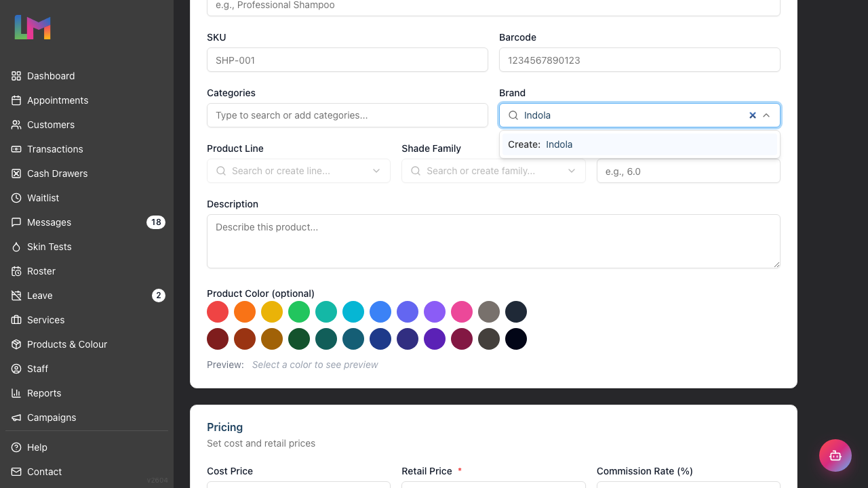This screenshot has width=868, height=488.
Task: Go to Dashboard page
Action: pos(87,76)
